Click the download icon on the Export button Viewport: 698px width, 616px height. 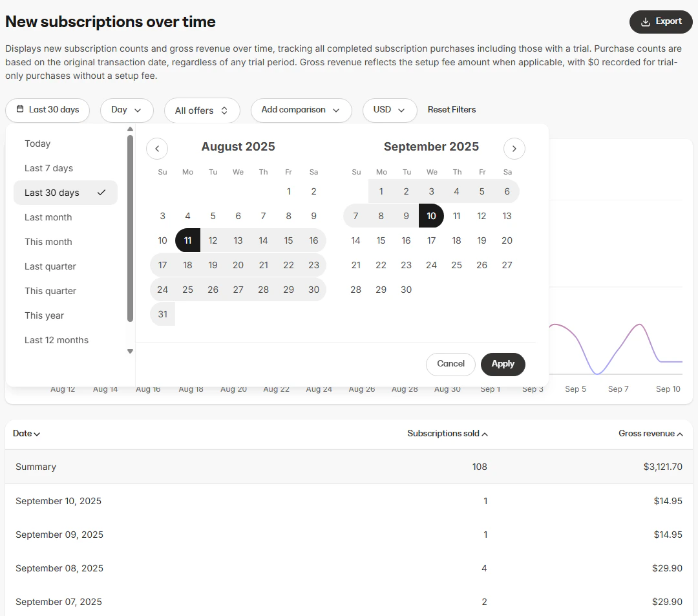click(644, 21)
